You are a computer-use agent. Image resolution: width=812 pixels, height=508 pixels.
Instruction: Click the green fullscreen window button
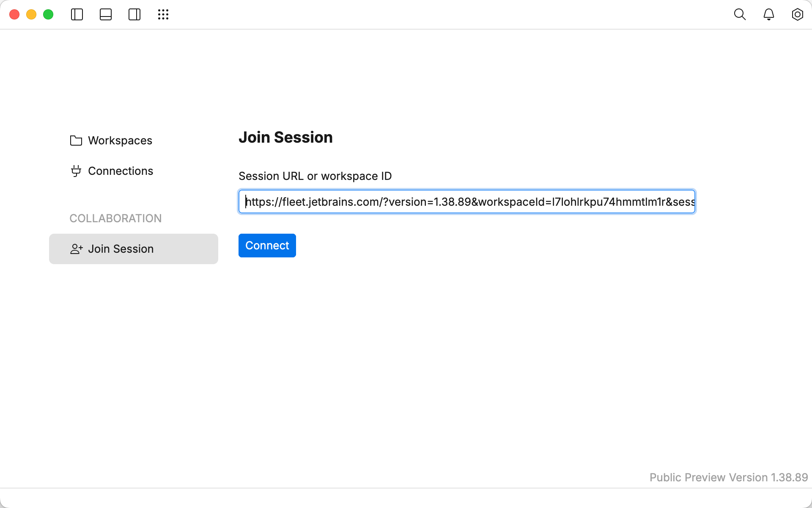[48, 14]
